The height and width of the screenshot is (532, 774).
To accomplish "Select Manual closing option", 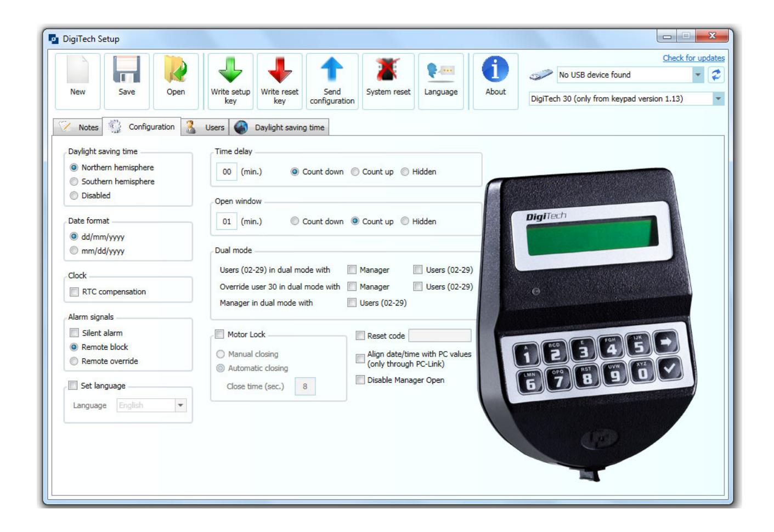I will (221, 354).
